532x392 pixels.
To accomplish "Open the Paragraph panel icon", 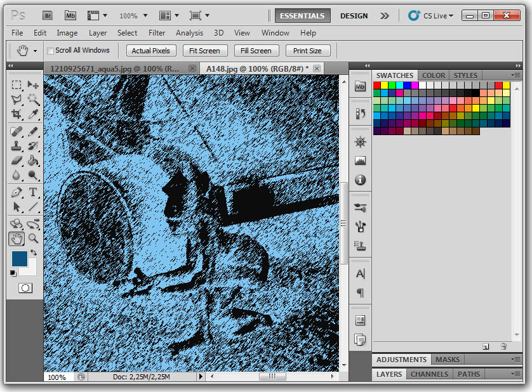I will [x=360, y=292].
